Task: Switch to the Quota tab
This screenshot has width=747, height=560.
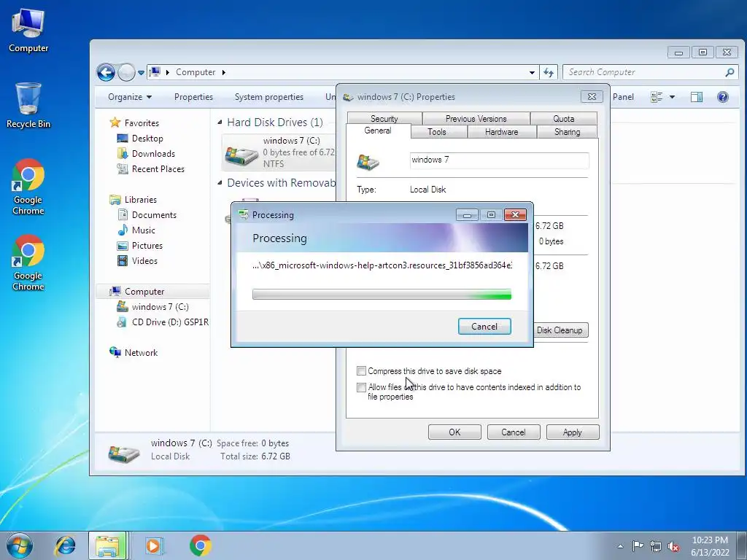Action: 564,119
